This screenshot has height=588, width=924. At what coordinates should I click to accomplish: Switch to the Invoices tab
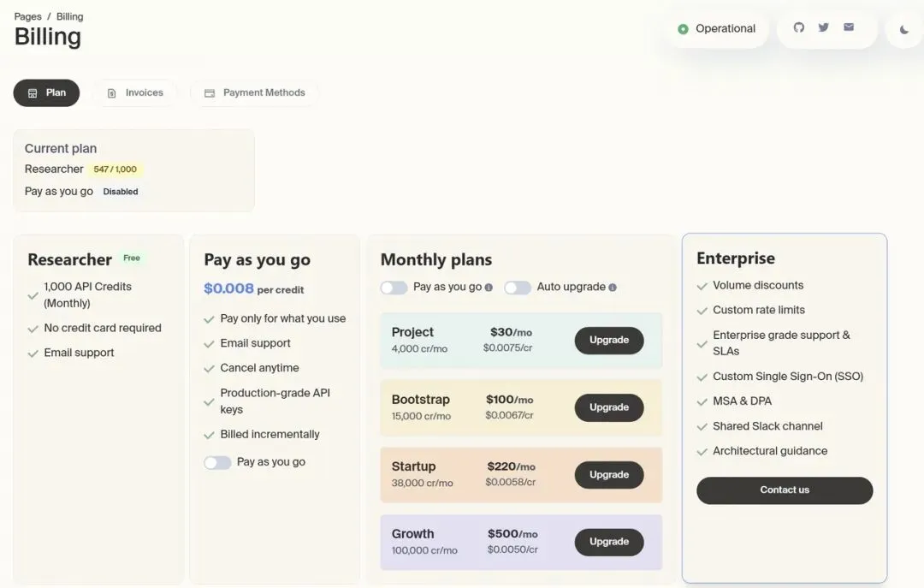click(135, 92)
